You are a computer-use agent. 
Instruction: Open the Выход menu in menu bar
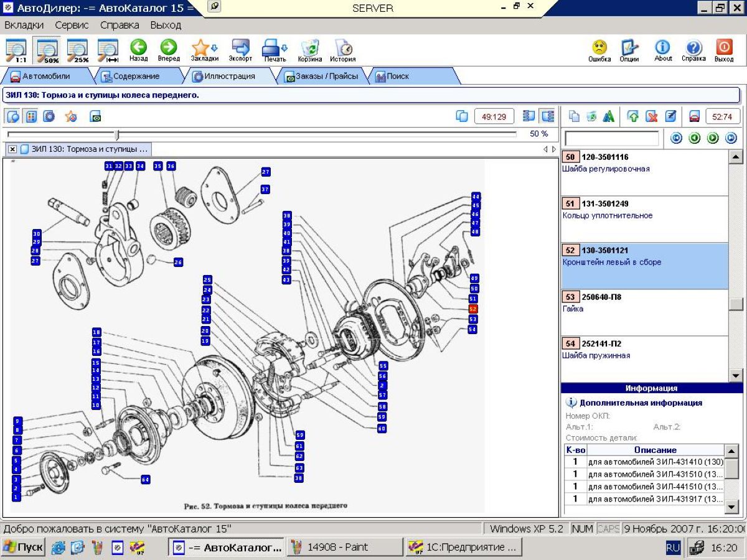coord(166,25)
